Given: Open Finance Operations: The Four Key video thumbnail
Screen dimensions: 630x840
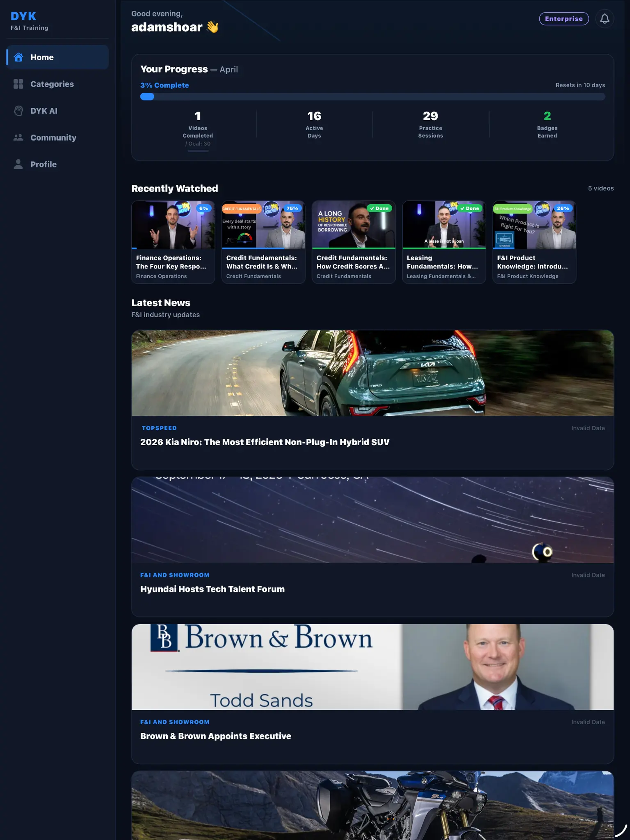Looking at the screenshot, I should (x=173, y=225).
